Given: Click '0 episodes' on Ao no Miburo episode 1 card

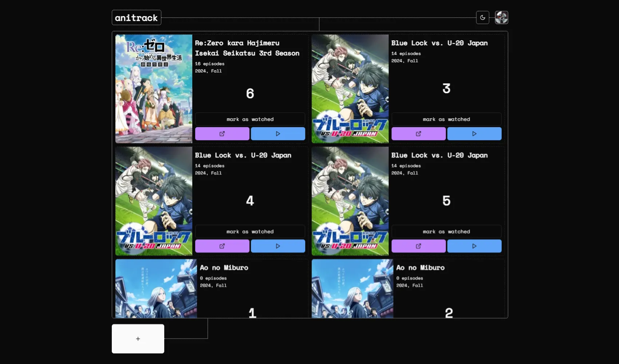Looking at the screenshot, I should point(213,278).
